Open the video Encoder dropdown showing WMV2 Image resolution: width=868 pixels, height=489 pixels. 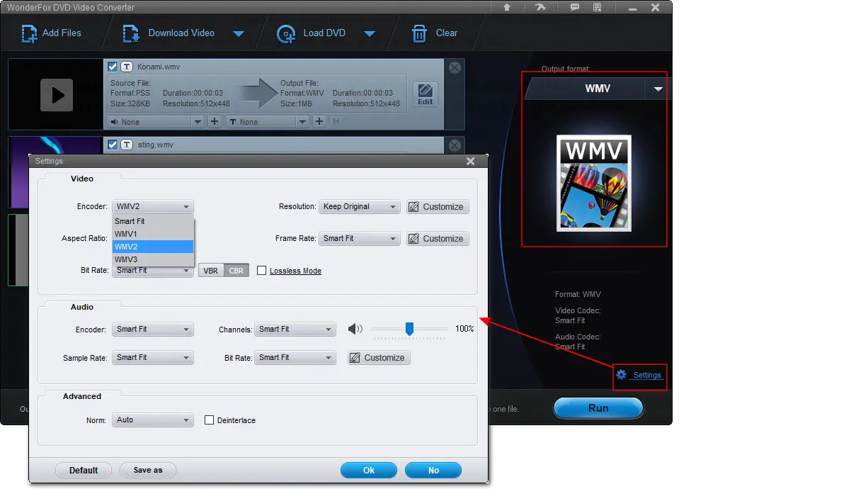[x=153, y=207]
